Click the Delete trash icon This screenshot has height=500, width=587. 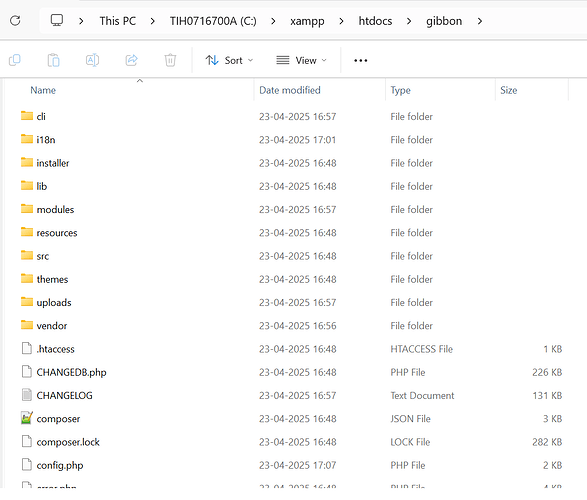coord(170,60)
